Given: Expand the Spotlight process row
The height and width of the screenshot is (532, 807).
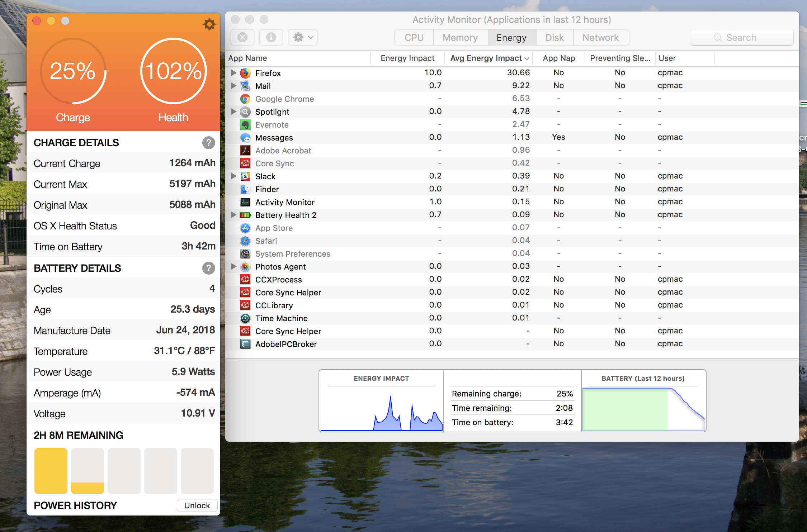Looking at the screenshot, I should pyautogui.click(x=233, y=111).
